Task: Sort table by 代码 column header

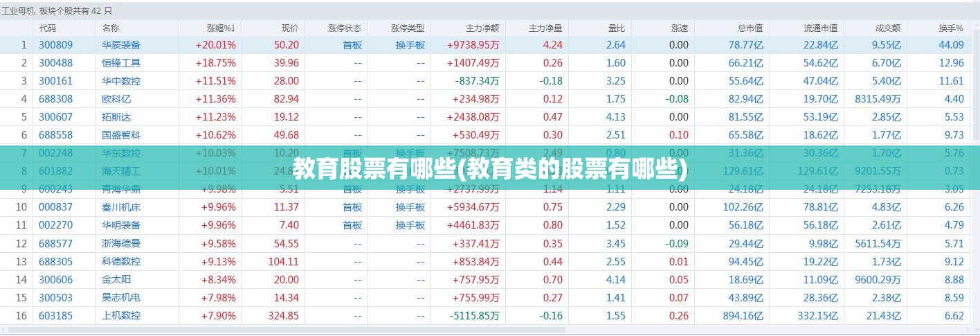Action: click(48, 28)
